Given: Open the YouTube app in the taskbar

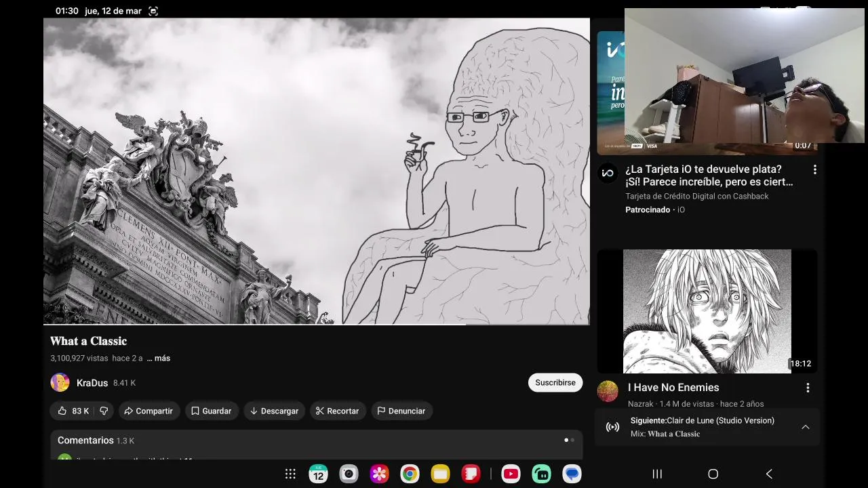Looking at the screenshot, I should click(511, 474).
